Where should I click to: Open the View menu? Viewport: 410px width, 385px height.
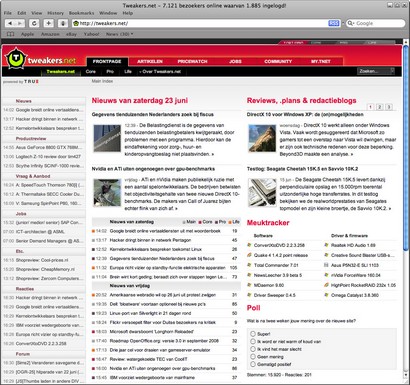coord(37,13)
